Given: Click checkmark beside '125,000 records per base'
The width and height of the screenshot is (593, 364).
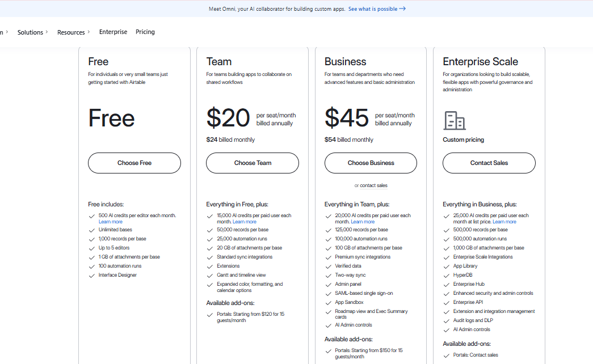Looking at the screenshot, I should [328, 230].
